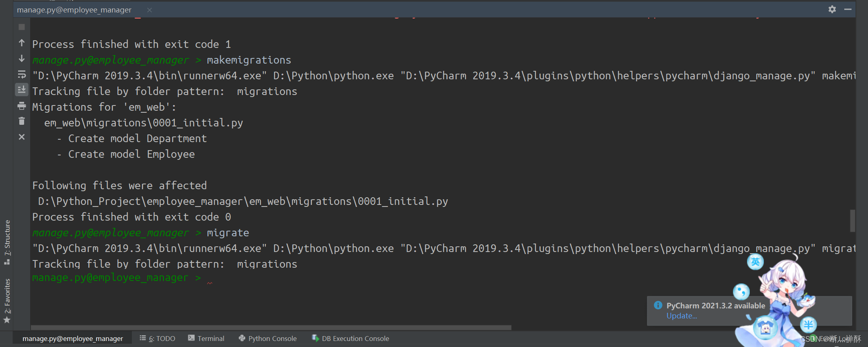Close the manage.py@employee_manager tab
The height and width of the screenshot is (347, 868).
click(x=150, y=10)
